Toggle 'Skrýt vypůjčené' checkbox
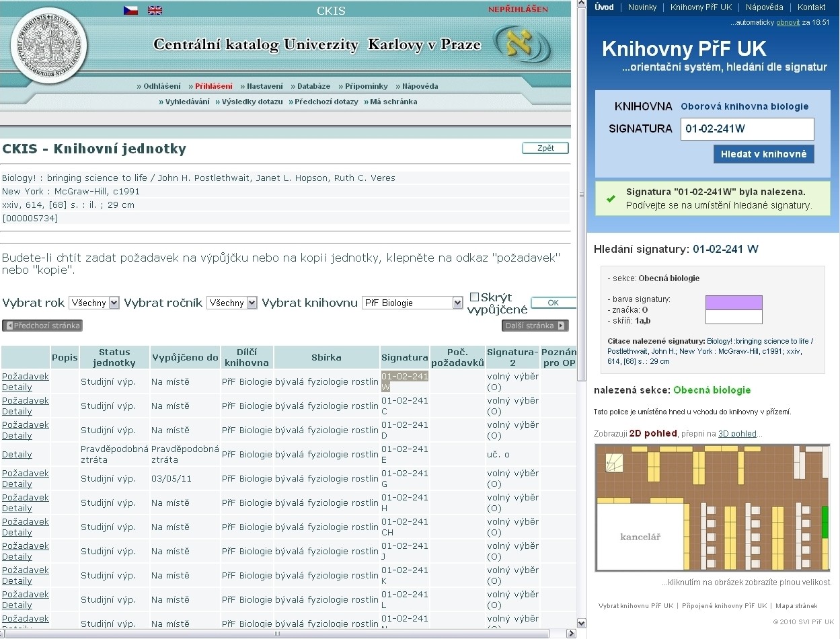 [474, 297]
